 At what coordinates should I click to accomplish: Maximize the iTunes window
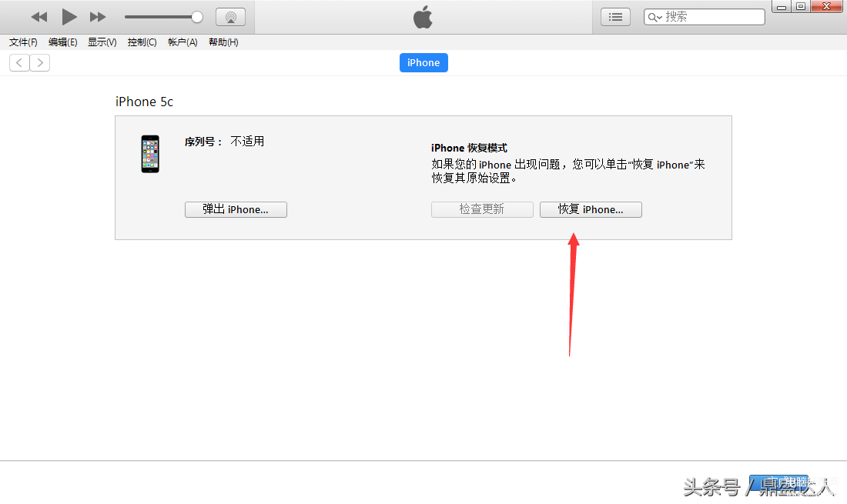[801, 6]
